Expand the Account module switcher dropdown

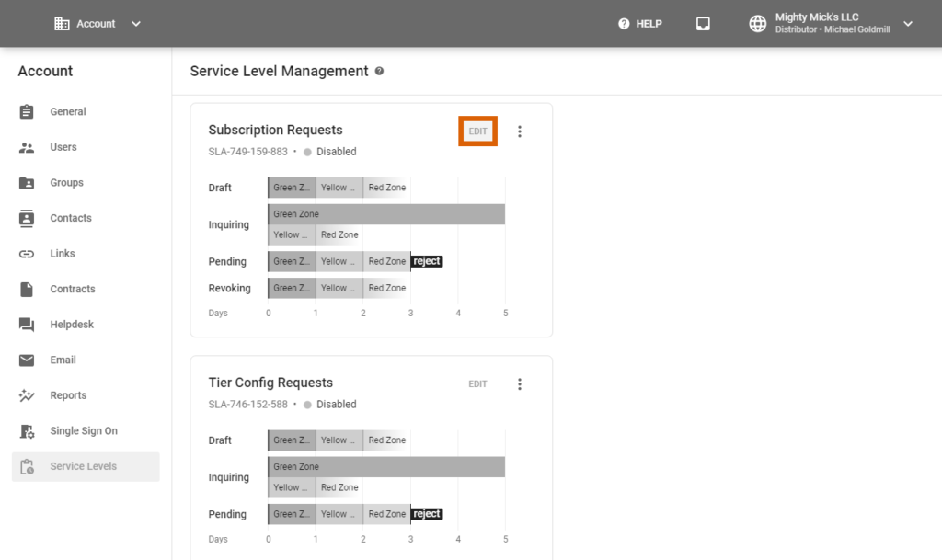(x=135, y=24)
